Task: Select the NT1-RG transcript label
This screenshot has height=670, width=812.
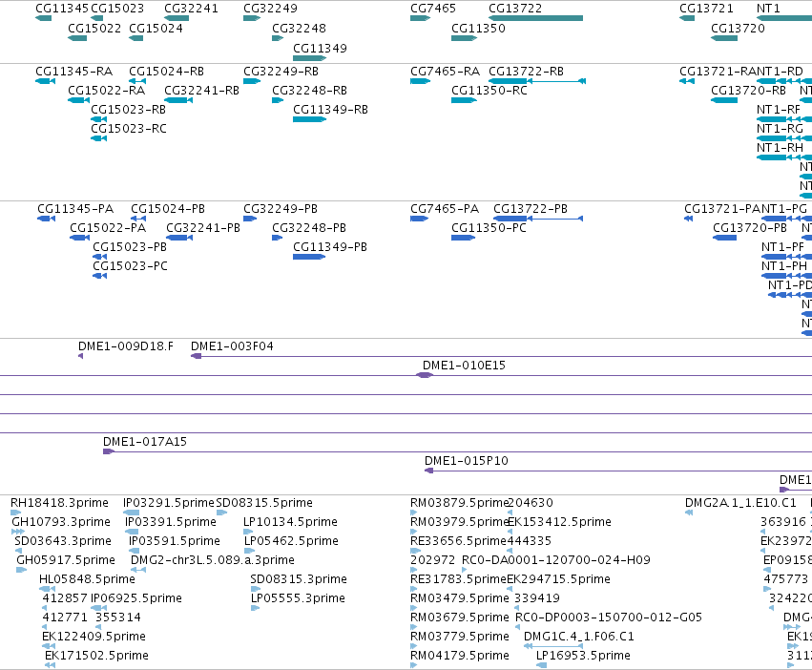Action: tap(780, 129)
